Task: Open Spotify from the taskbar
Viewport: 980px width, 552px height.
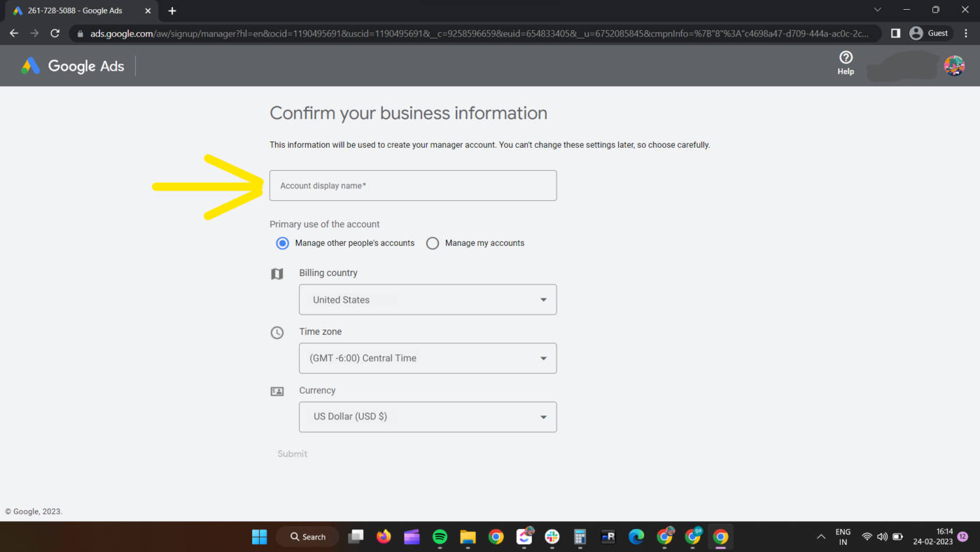Action: coord(440,537)
